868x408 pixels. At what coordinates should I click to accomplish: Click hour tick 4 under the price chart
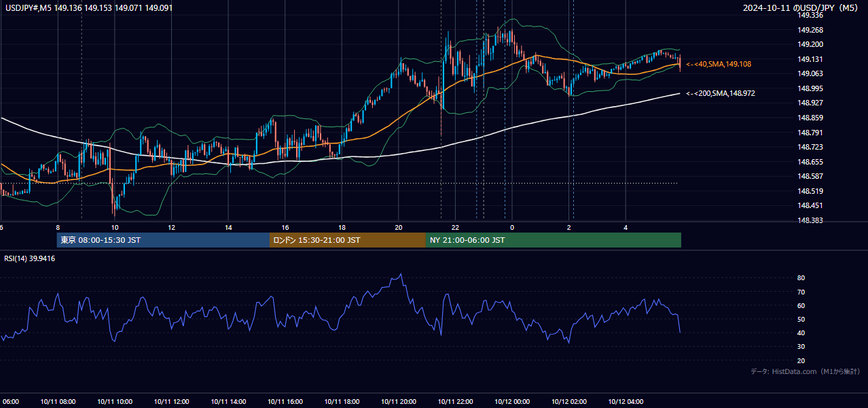point(626,227)
